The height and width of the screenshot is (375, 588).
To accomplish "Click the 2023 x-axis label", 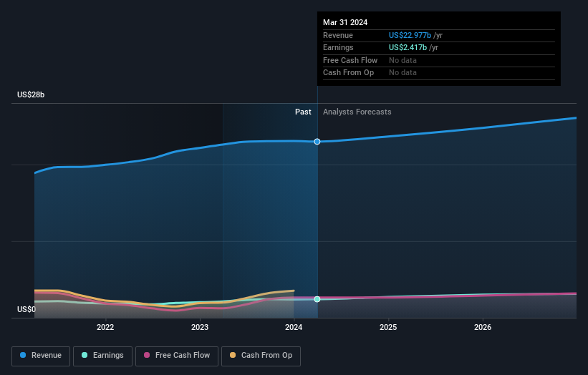I will [200, 327].
